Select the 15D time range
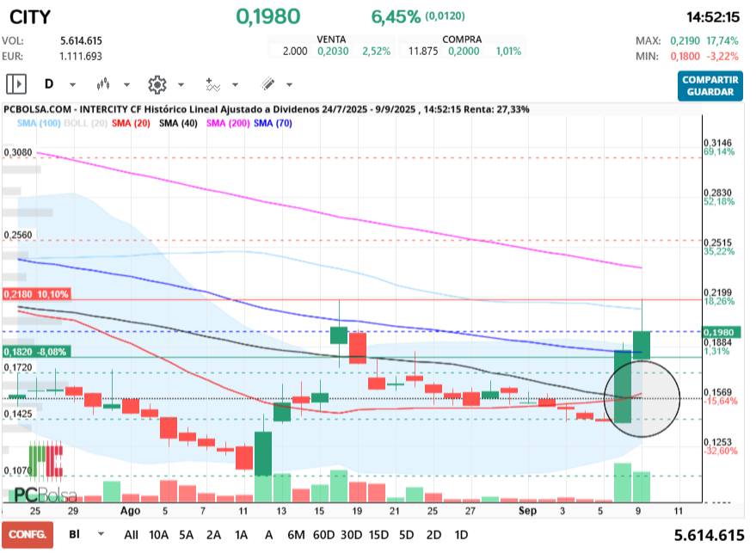The width and height of the screenshot is (756, 553). [379, 535]
